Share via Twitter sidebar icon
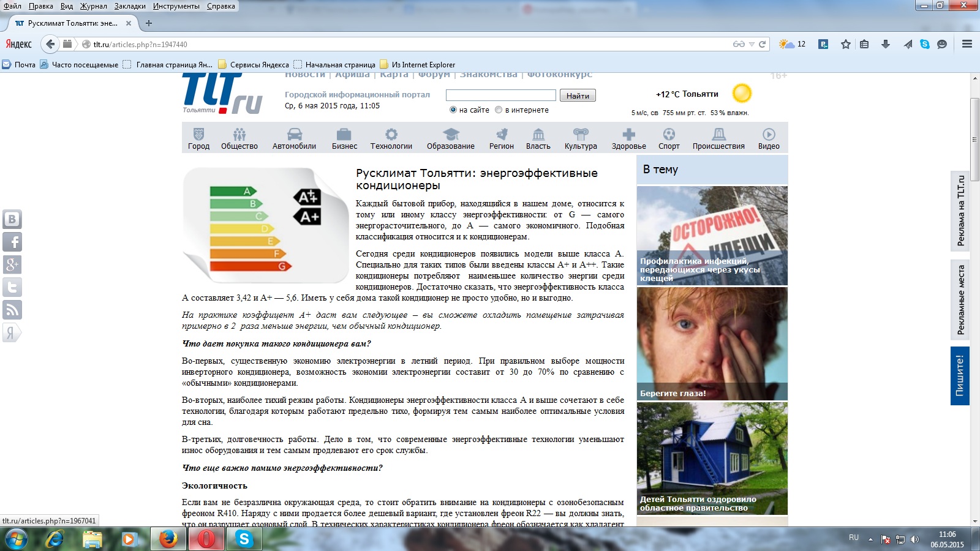 click(12, 287)
